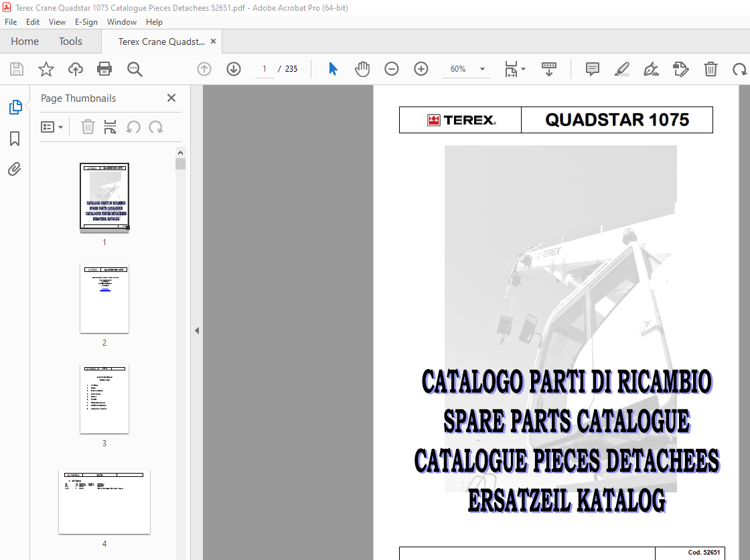The height and width of the screenshot is (560, 750).
Task: Open thumbnails panel options dropdown
Action: 52,127
